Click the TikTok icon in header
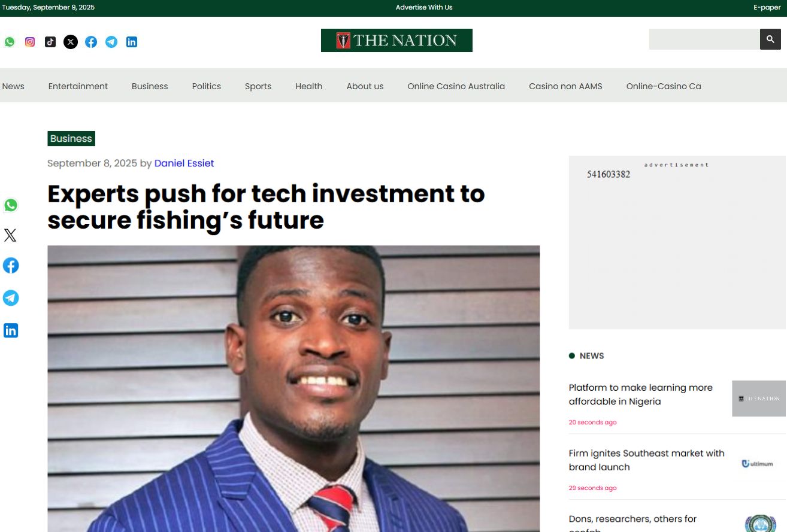 tap(50, 42)
